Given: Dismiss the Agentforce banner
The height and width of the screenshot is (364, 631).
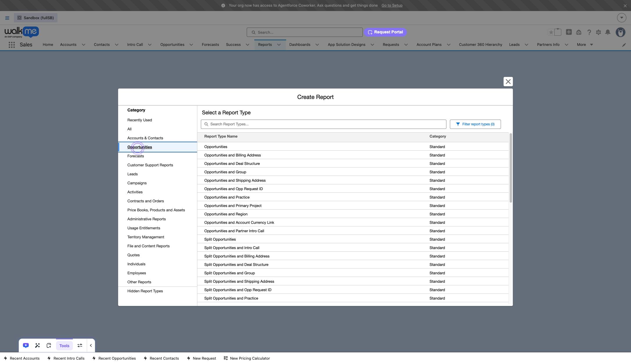Looking at the screenshot, I should 625,6.
